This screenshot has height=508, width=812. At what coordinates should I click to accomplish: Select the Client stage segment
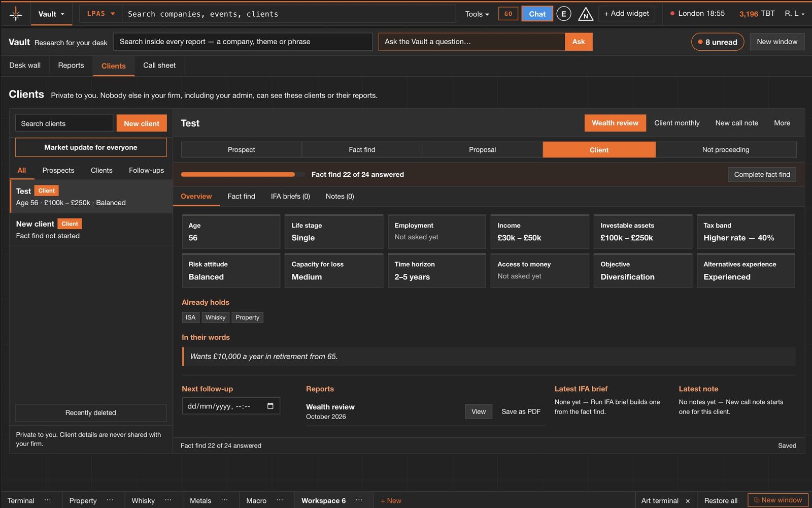pyautogui.click(x=599, y=150)
